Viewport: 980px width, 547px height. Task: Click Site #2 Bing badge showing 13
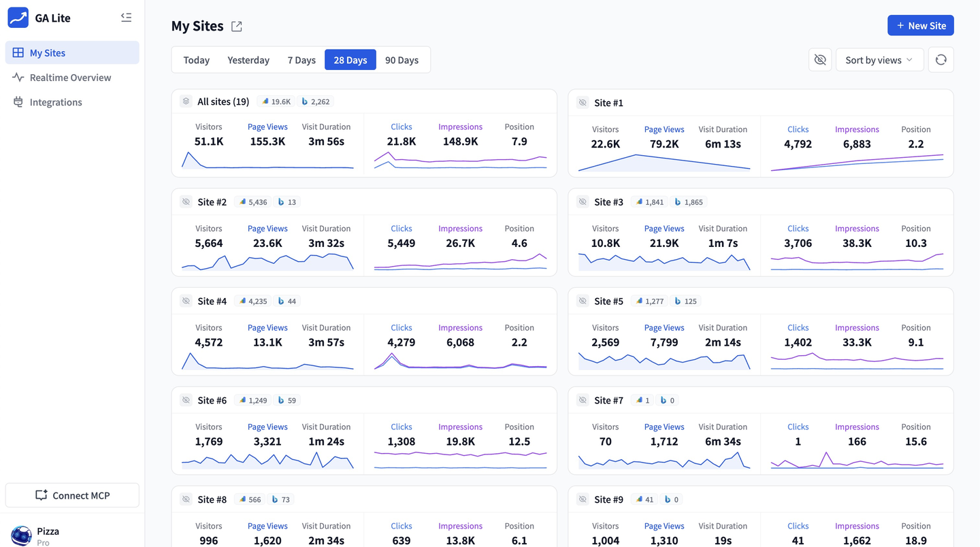[x=287, y=202]
